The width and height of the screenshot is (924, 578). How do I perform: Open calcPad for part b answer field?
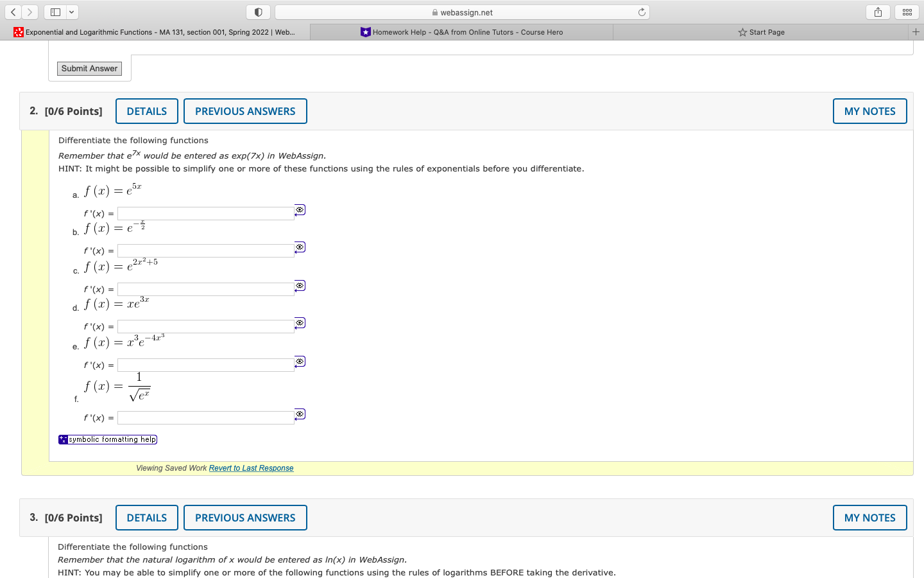[300, 247]
